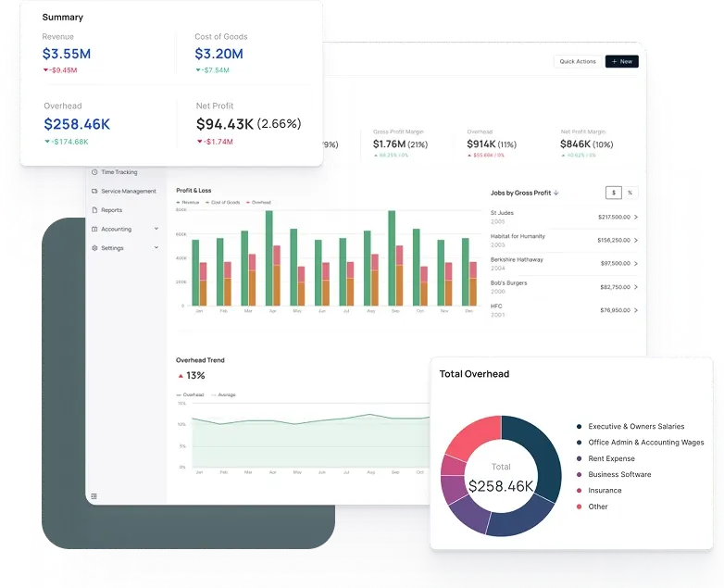The width and height of the screenshot is (724, 588).
Task: Click the New button
Action: coord(622,61)
